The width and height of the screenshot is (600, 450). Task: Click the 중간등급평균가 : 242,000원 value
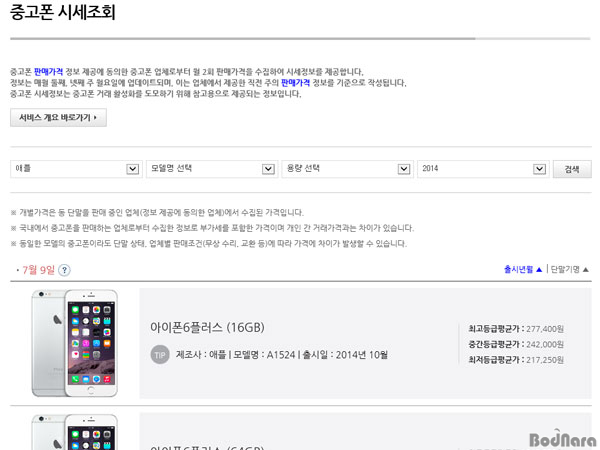516,344
